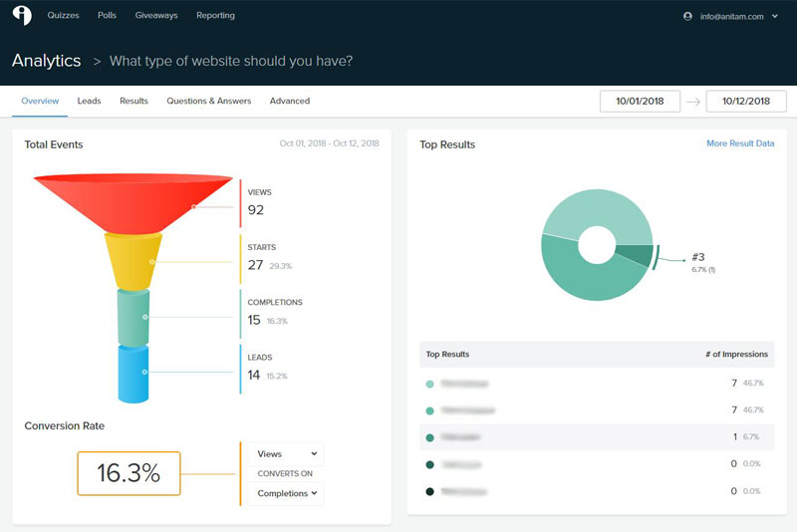Click the Completions count 15
This screenshot has width=797, height=532.
(254, 320)
